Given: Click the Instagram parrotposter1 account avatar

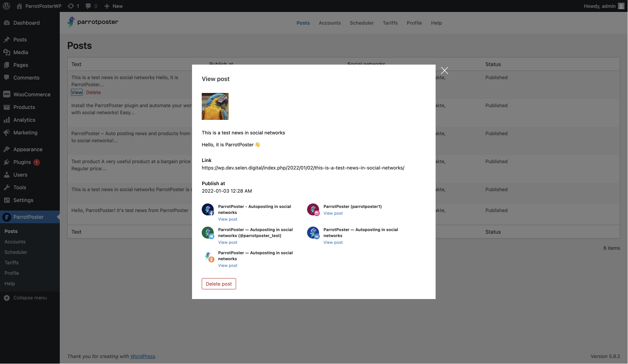Looking at the screenshot, I should tap(313, 209).
